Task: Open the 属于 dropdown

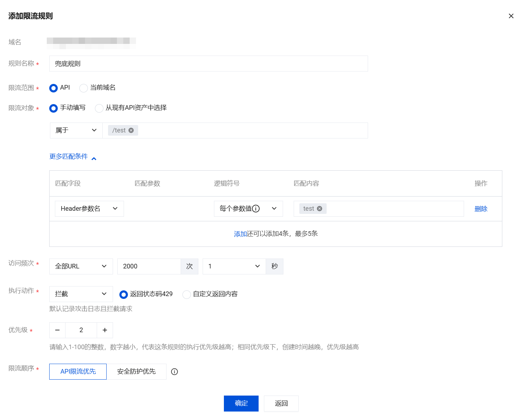Action: click(76, 130)
